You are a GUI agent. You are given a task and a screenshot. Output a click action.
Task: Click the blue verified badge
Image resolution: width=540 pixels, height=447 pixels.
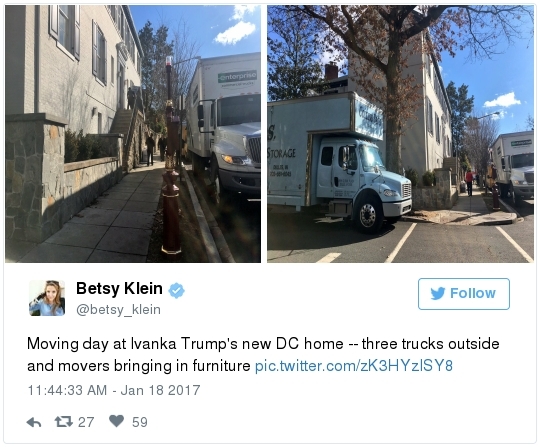pyautogui.click(x=176, y=290)
